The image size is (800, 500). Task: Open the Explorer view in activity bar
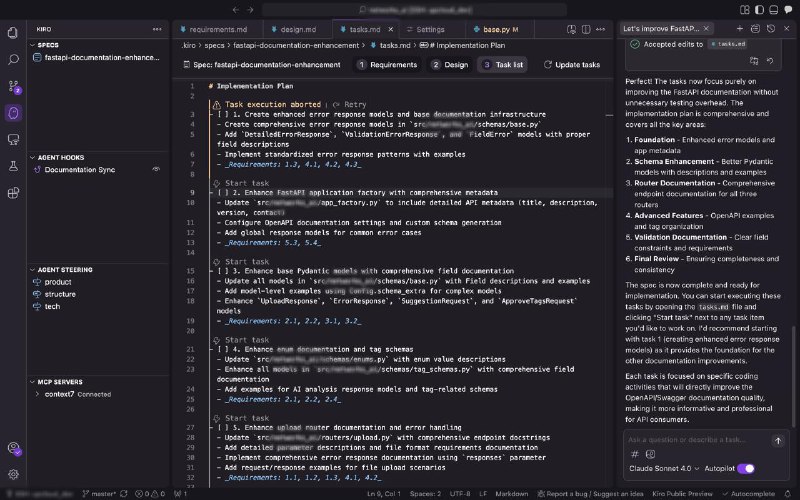(13, 33)
